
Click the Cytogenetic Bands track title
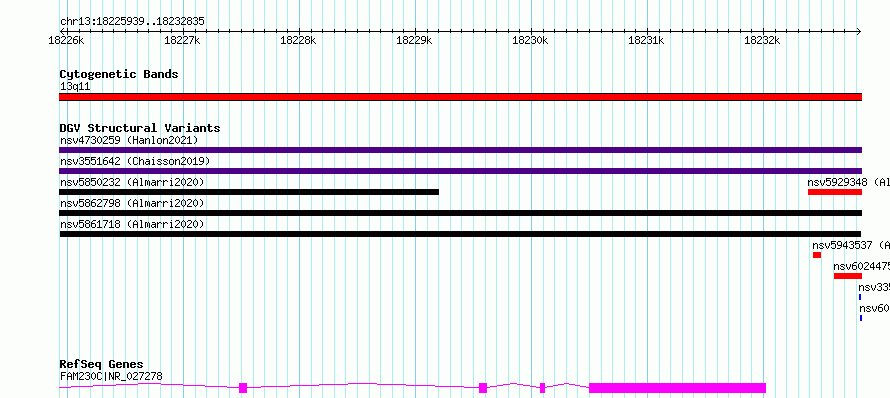click(x=119, y=74)
